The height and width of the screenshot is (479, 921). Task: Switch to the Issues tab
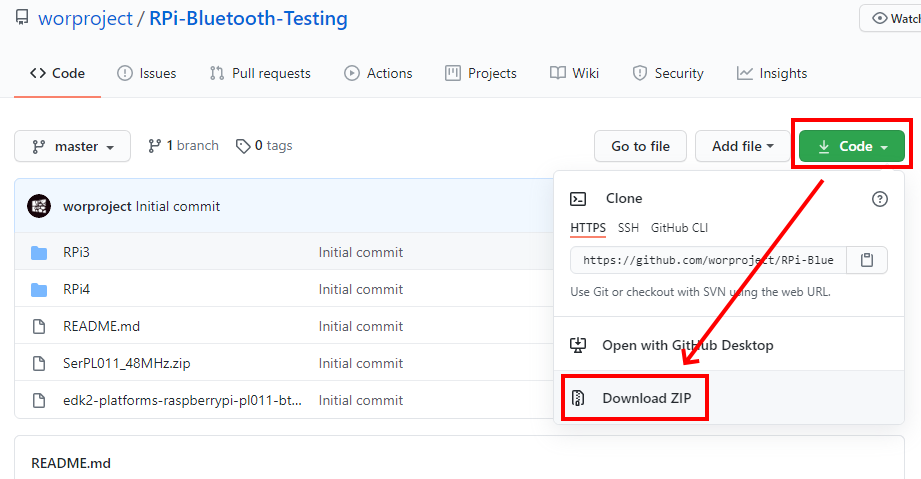click(147, 73)
